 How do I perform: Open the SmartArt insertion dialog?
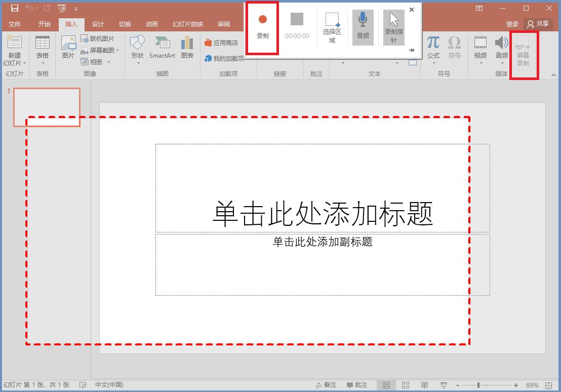pos(162,46)
